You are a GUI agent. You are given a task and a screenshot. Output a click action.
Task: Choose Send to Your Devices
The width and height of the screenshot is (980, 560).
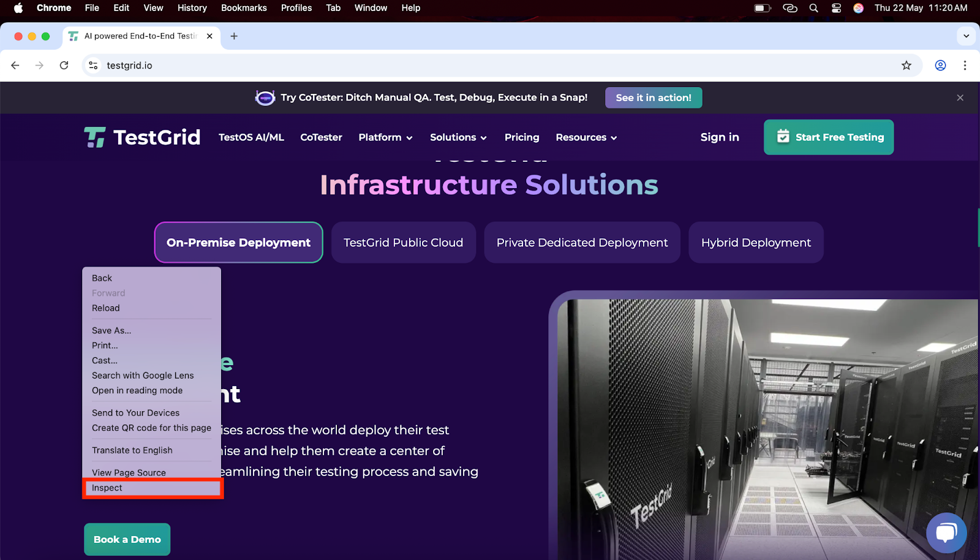pos(152,413)
